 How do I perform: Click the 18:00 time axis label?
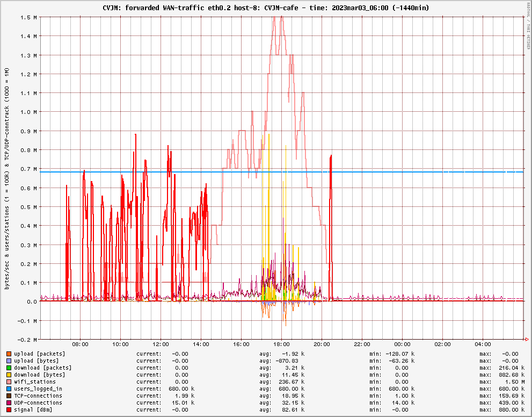click(x=281, y=344)
